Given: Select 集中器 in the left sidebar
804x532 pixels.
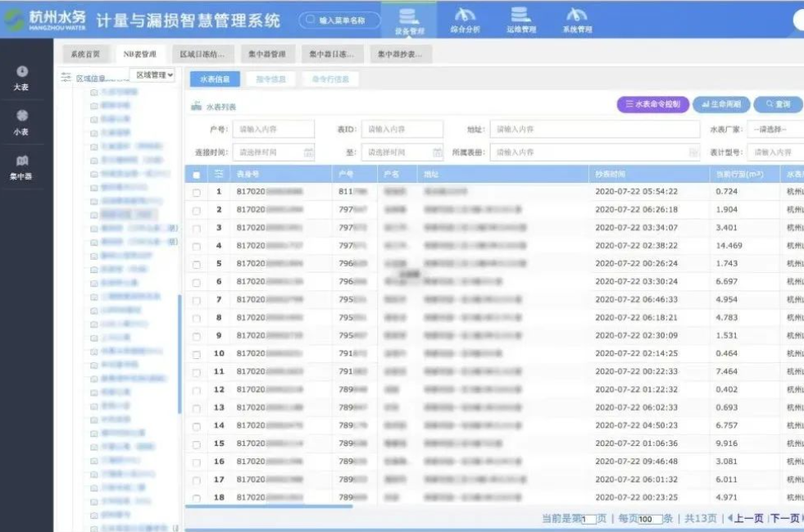Looking at the screenshot, I should pyautogui.click(x=21, y=167).
